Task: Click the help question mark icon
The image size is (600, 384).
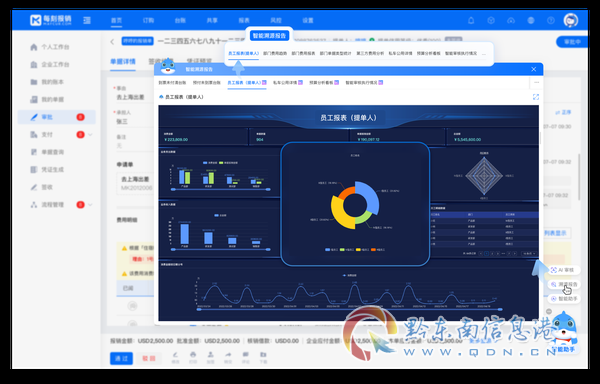Action: [551, 20]
